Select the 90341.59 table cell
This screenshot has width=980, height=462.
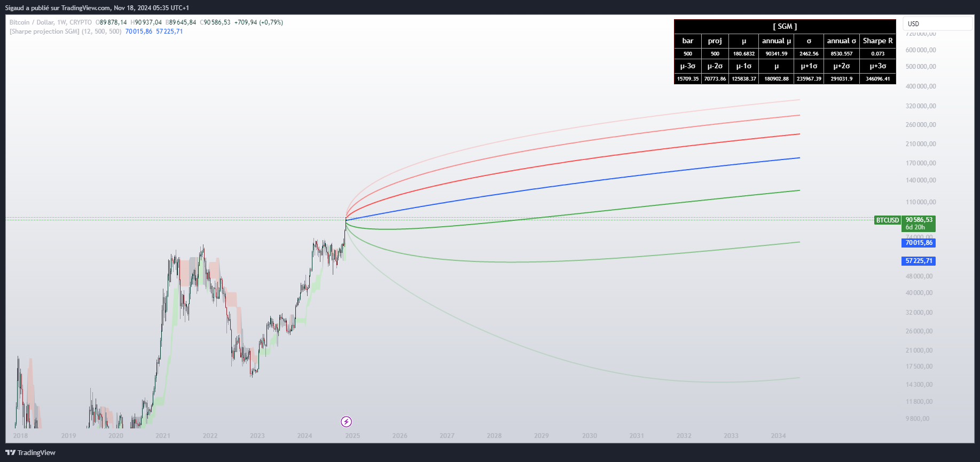(777, 53)
